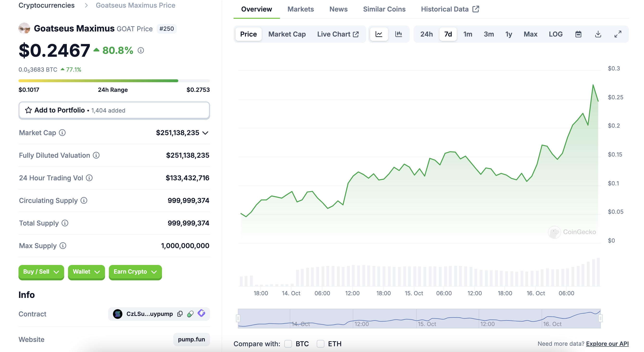Show the Market Cap chart mode
Image resolution: width=644 pixels, height=352 pixels.
pyautogui.click(x=287, y=34)
